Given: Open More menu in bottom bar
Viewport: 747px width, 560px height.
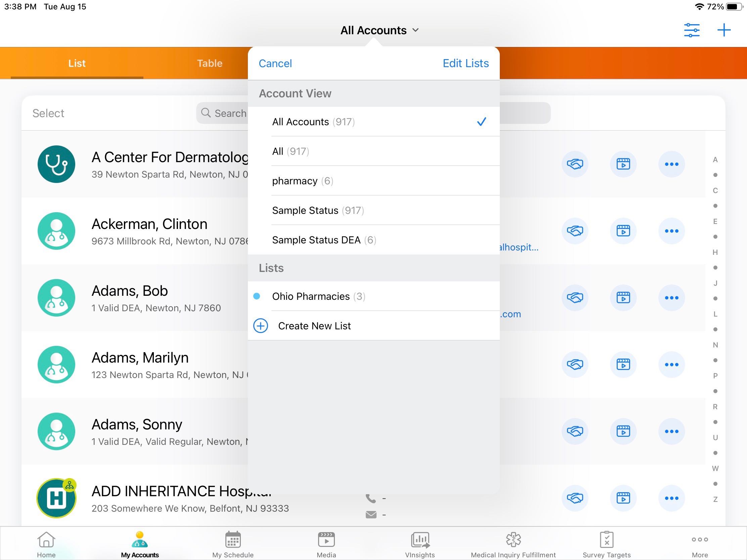Looking at the screenshot, I should pyautogui.click(x=699, y=544).
